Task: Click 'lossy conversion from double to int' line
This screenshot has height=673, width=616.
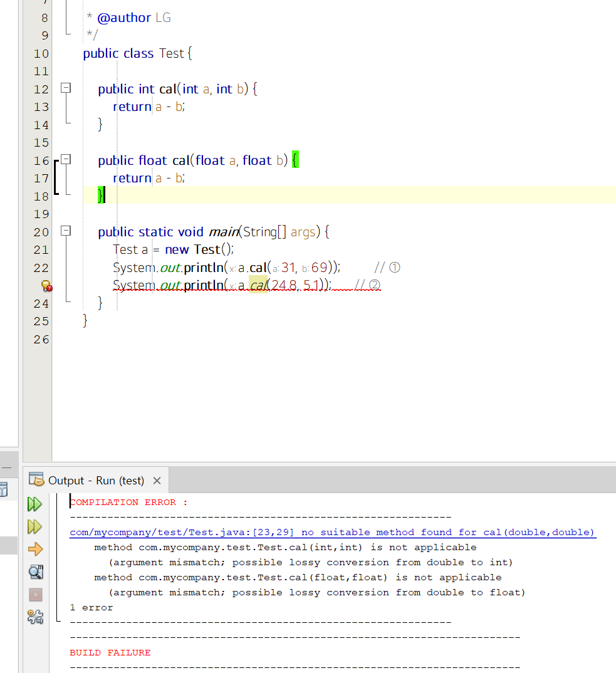Action: [311, 562]
